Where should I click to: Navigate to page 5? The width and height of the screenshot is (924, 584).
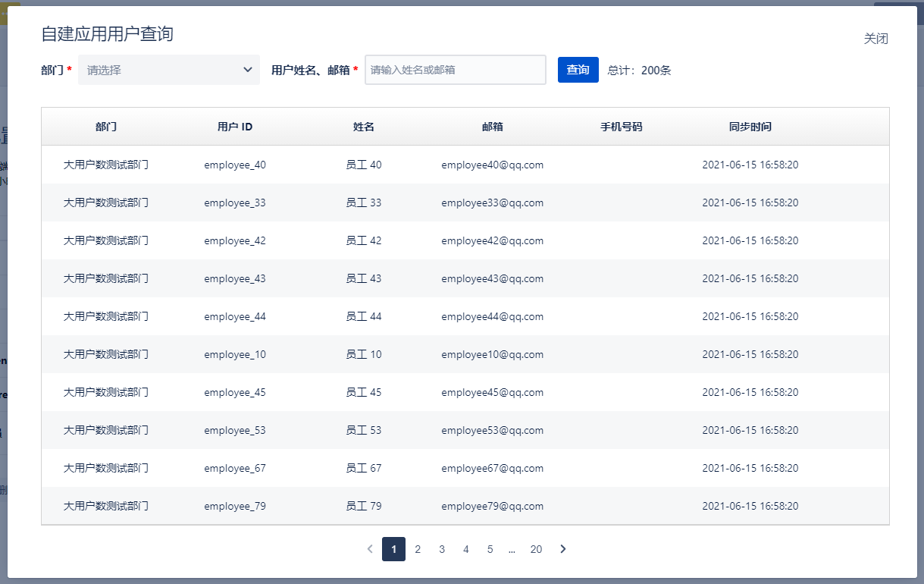(490, 549)
